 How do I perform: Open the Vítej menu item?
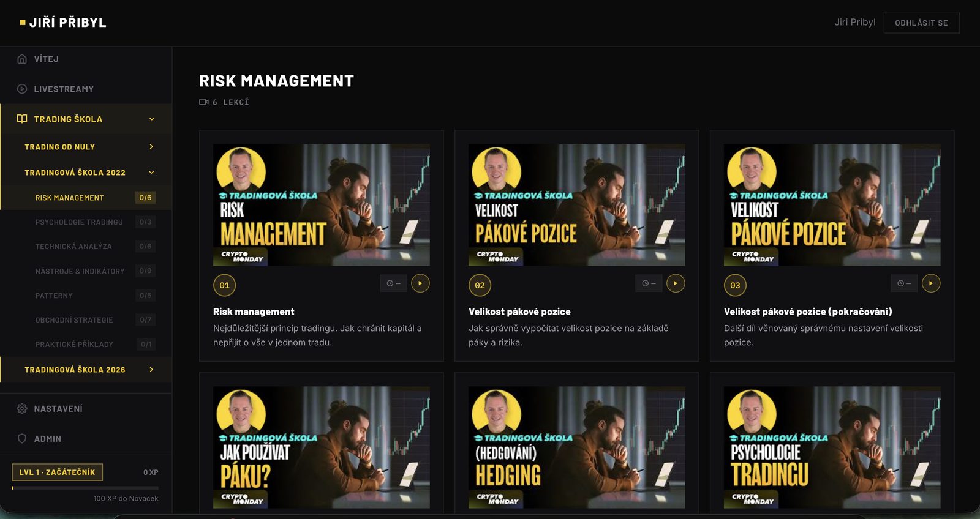86,59
